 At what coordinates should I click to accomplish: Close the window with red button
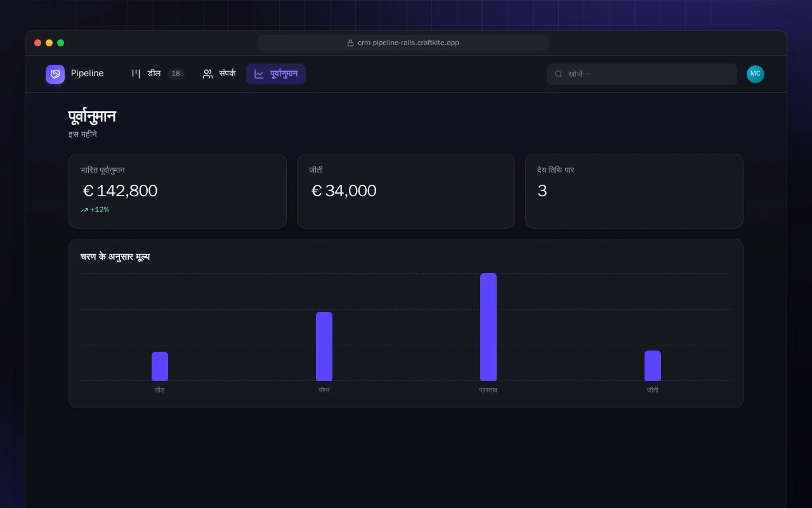point(38,43)
